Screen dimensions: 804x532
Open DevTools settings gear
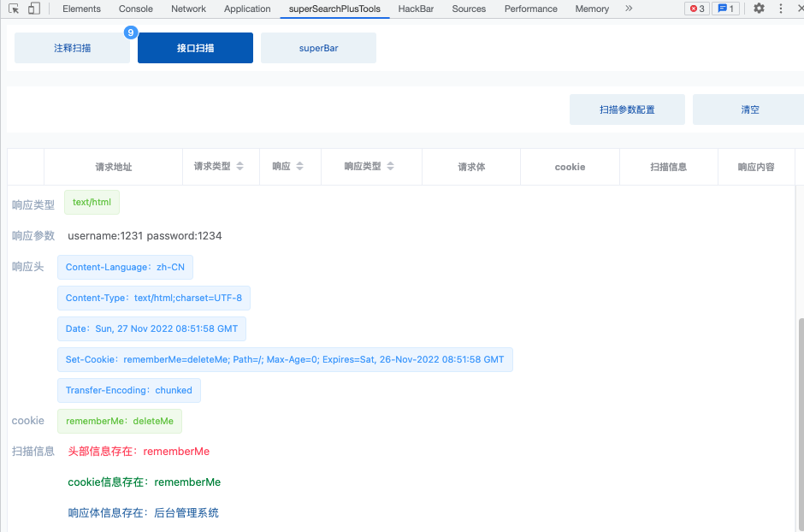tap(759, 9)
